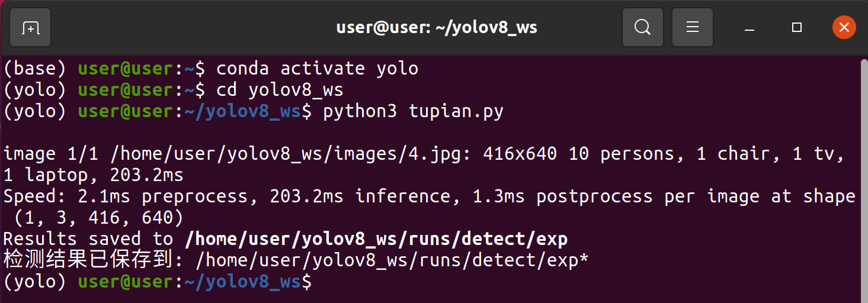The image size is (868, 303).
Task: Close the terminal window
Action: (844, 28)
